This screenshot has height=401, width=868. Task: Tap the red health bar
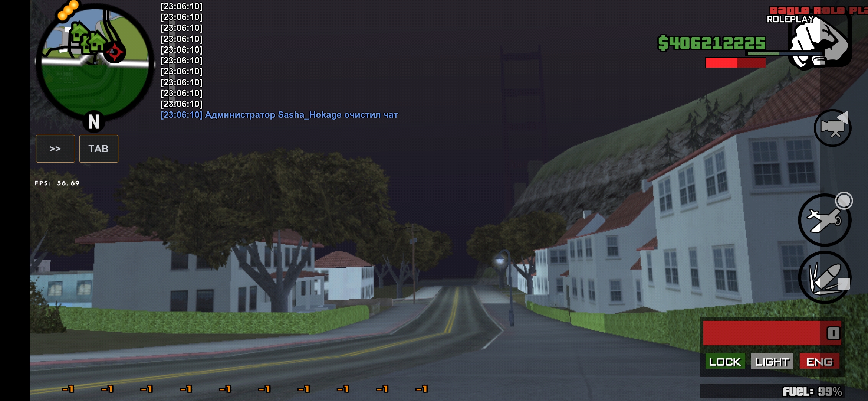736,63
